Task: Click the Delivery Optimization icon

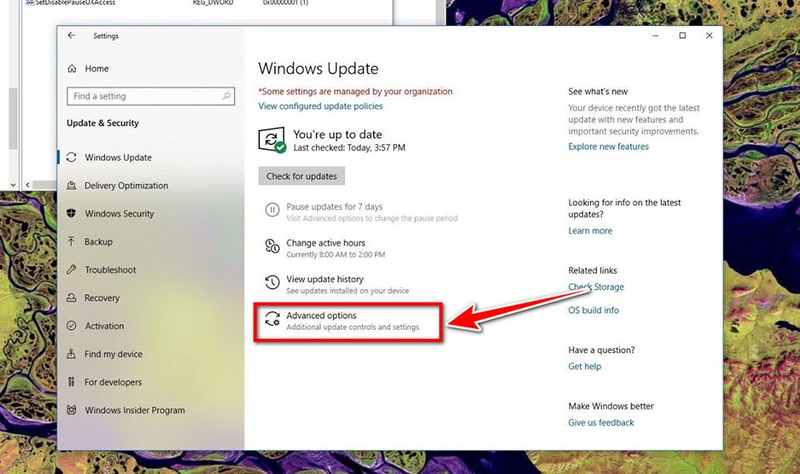Action: (x=71, y=185)
